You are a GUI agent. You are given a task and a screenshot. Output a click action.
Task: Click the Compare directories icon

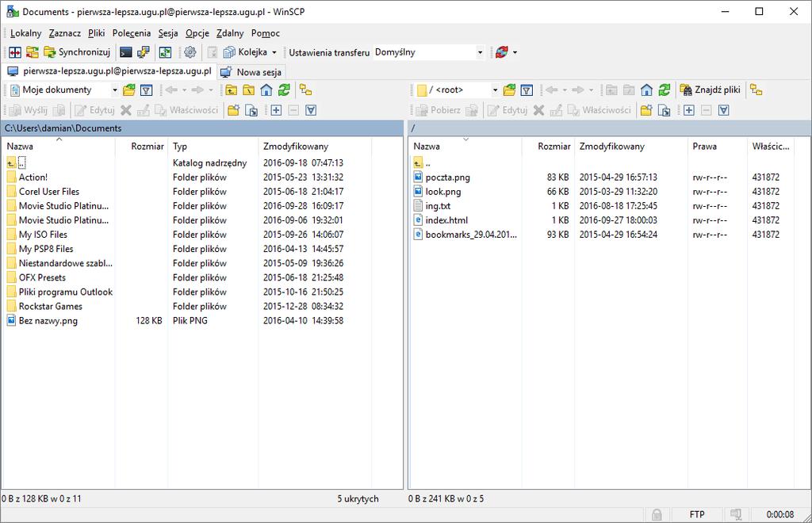coord(15,52)
